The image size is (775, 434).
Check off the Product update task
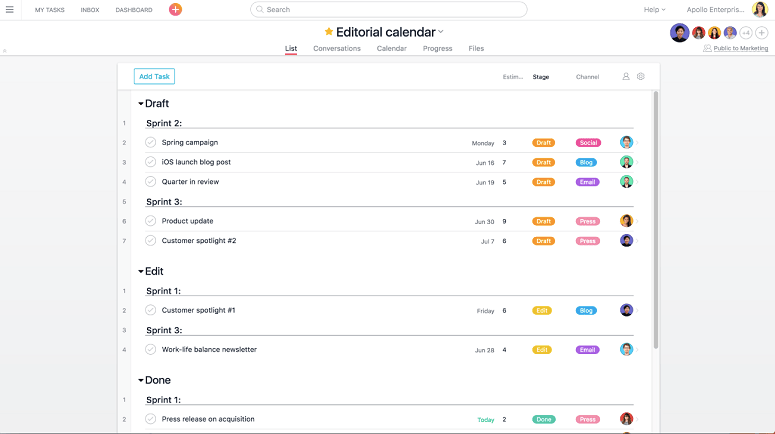pos(151,221)
